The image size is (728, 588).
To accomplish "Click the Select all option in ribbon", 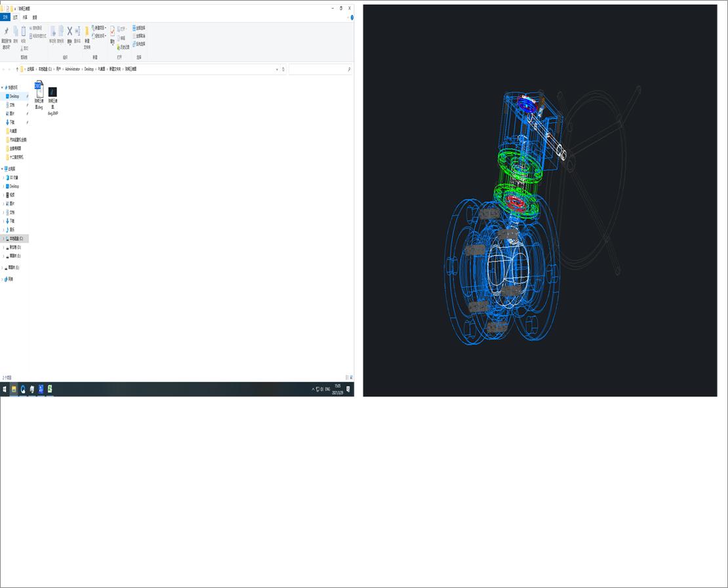I will [x=139, y=28].
